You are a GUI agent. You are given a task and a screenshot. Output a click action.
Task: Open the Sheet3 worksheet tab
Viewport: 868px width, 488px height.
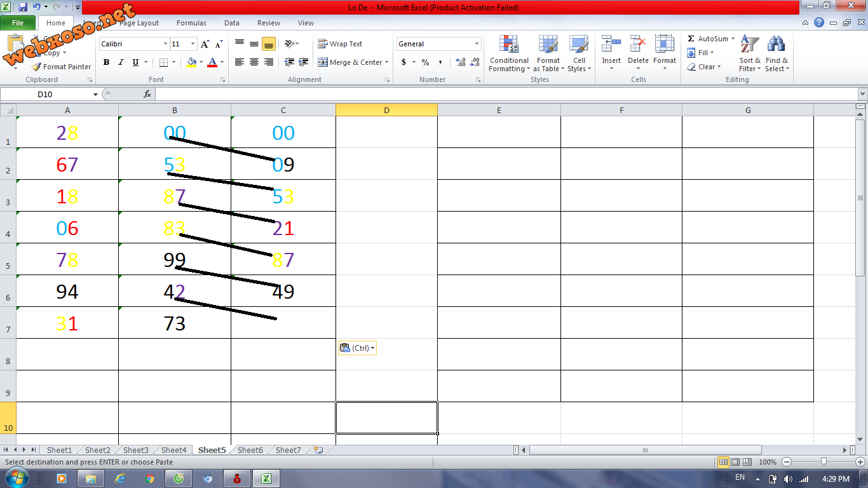(x=136, y=450)
